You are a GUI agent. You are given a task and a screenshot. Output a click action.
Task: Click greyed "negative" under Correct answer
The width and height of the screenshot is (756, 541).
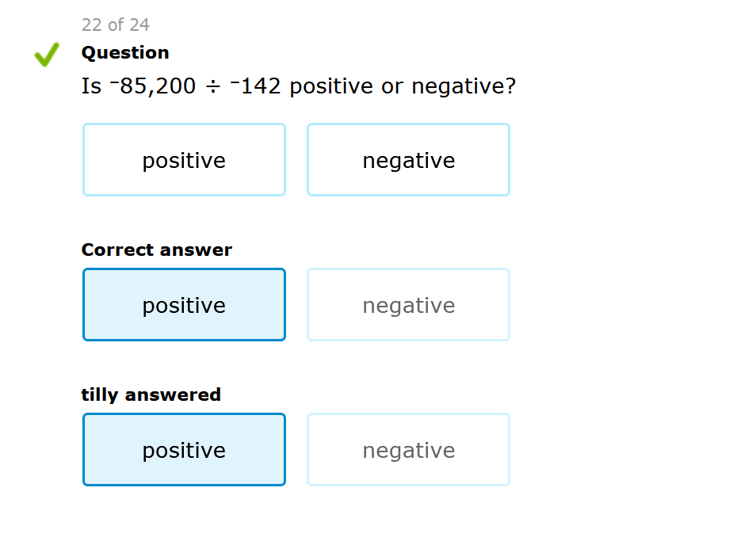[408, 305]
